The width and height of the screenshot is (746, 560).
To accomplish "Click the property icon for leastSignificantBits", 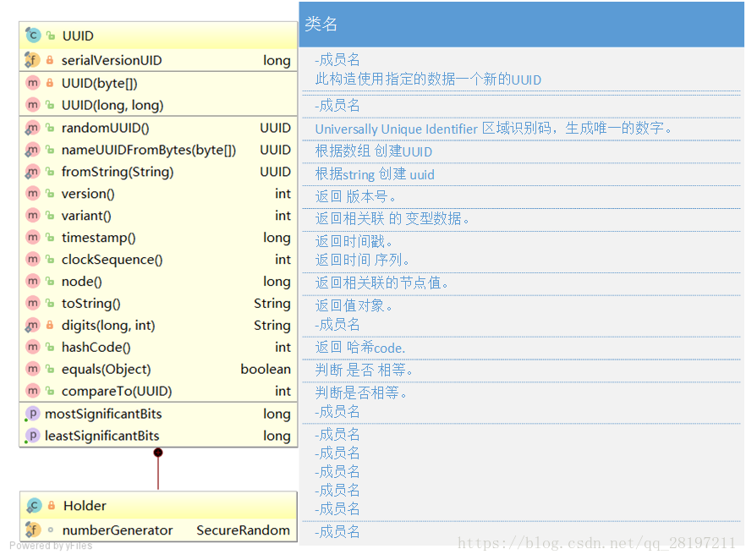I will (x=32, y=436).
